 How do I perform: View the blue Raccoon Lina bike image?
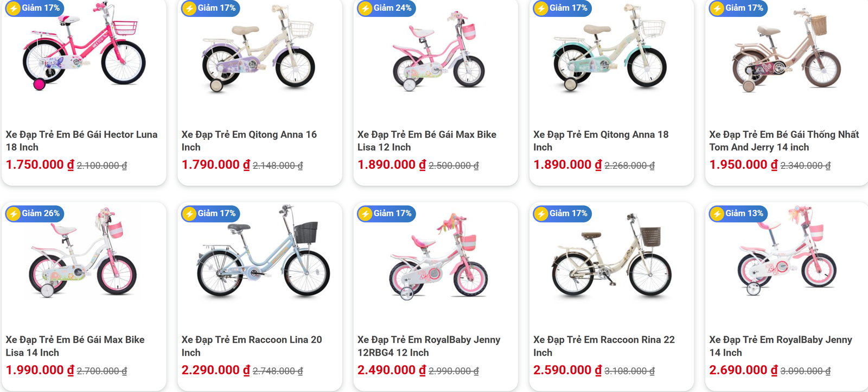pos(263,252)
